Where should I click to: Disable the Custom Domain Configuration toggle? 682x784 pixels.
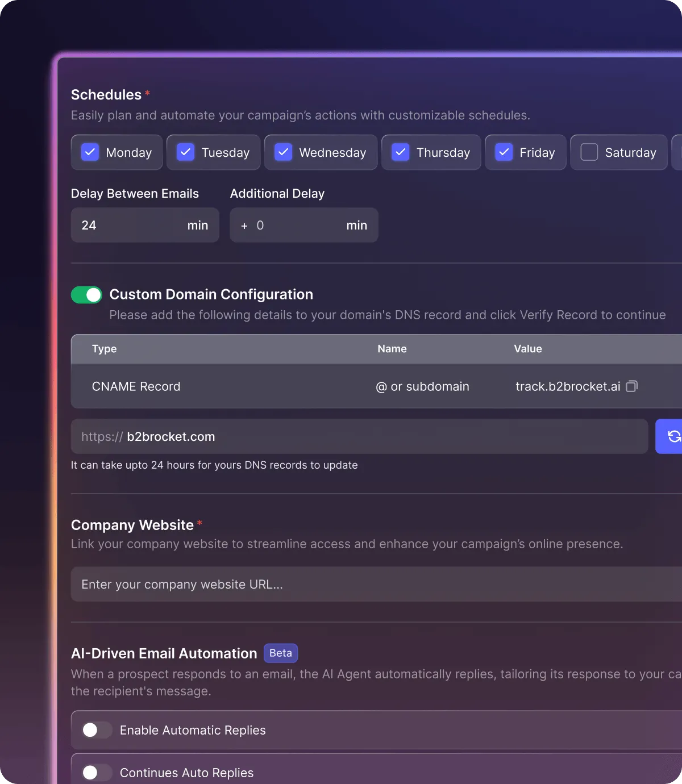click(x=86, y=294)
